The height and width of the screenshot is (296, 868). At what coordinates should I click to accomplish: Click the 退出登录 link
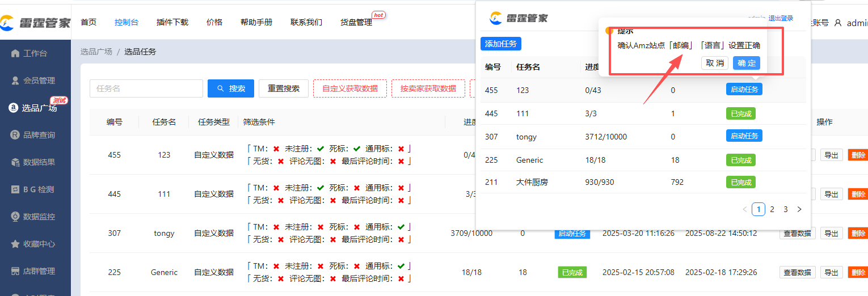(x=781, y=18)
